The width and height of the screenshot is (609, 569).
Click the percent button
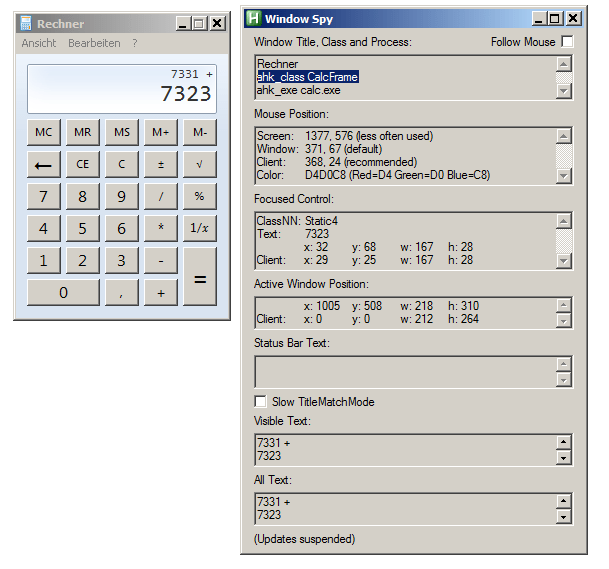[200, 196]
